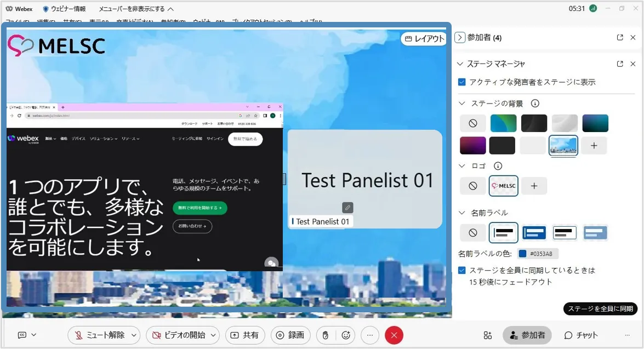Pop out the Stage Manager panel
The height and width of the screenshot is (349, 644).
[x=620, y=64]
